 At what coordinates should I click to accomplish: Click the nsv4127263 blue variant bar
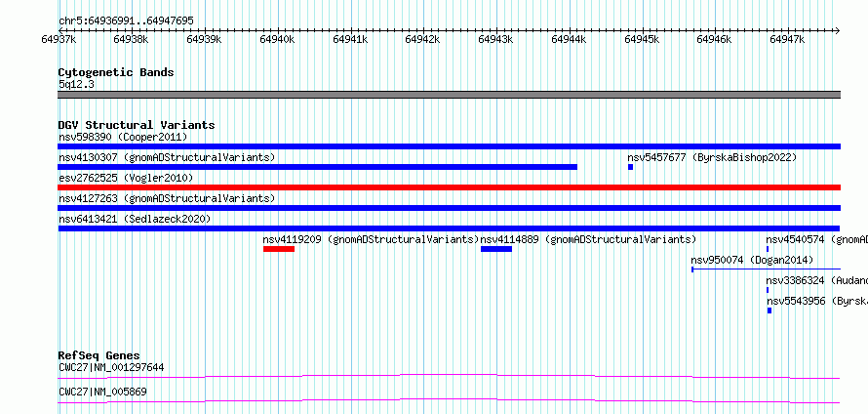pyautogui.click(x=449, y=208)
